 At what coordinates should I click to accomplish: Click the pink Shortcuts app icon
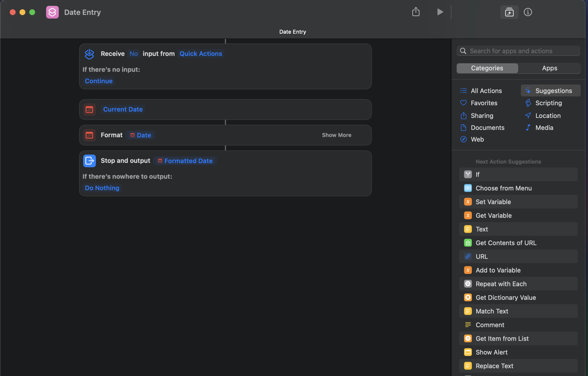point(52,12)
